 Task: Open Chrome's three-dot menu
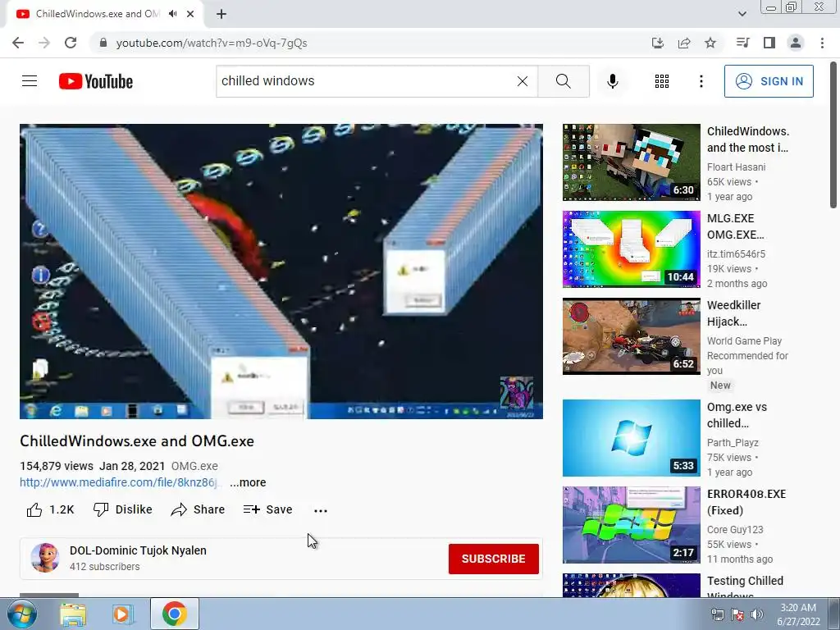point(822,43)
